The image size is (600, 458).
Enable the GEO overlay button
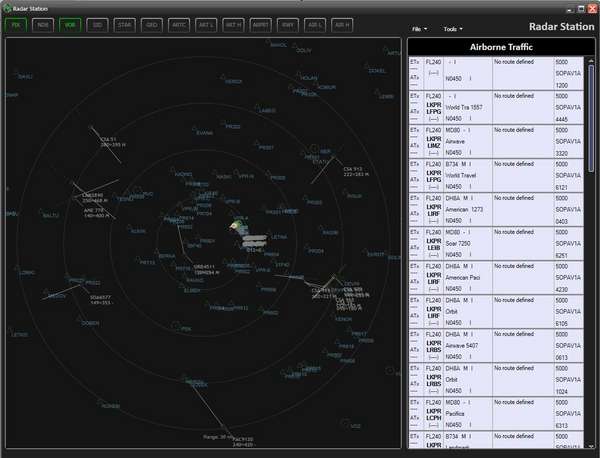click(152, 25)
